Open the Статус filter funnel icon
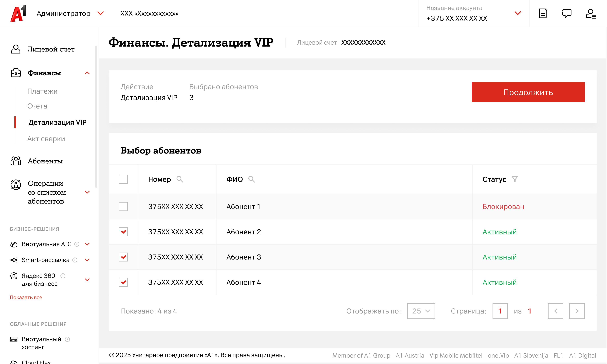This screenshot has width=607, height=364. [515, 179]
